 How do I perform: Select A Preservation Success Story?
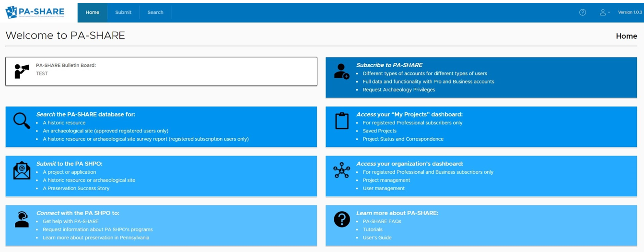click(76, 188)
